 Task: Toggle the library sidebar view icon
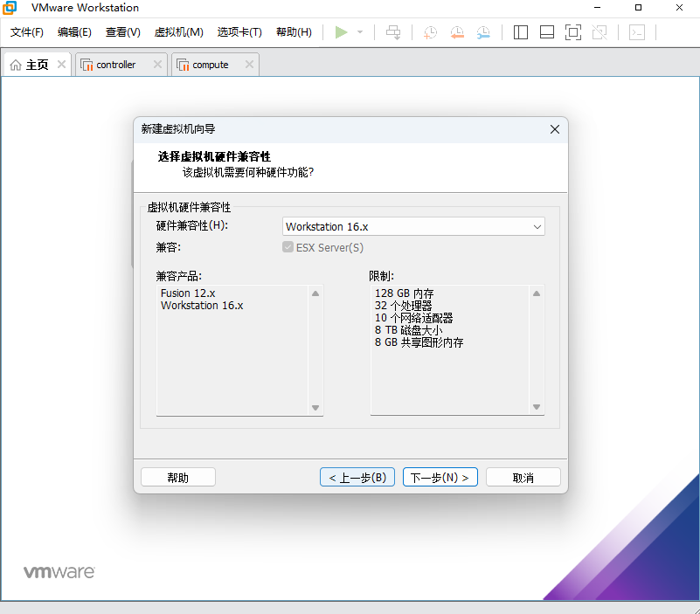[x=521, y=32]
